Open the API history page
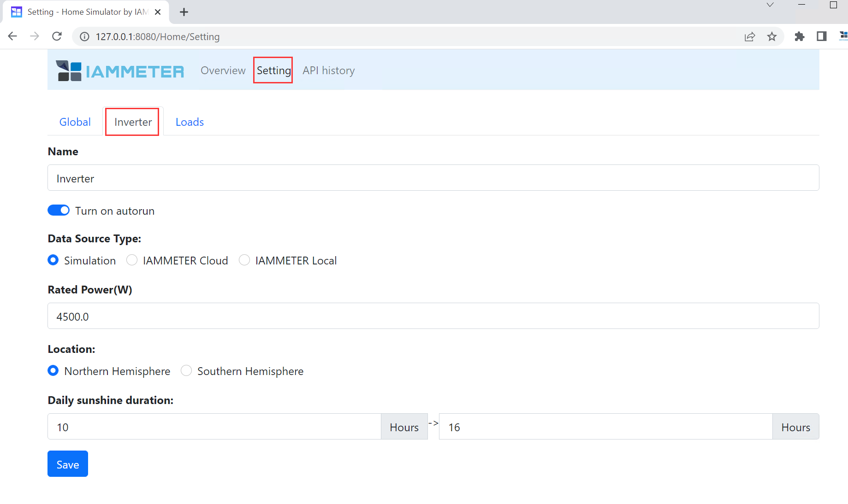The image size is (848, 504). tap(328, 70)
